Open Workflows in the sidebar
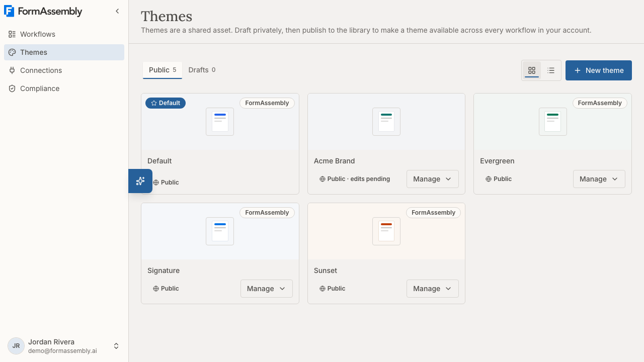Screen dimensions: 644x362 (64, 34)
